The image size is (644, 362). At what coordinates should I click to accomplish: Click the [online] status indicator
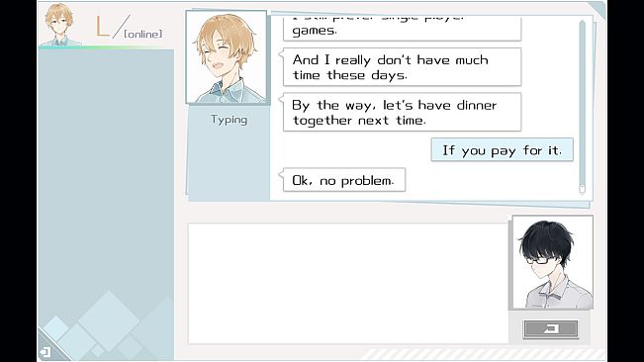pyautogui.click(x=142, y=34)
